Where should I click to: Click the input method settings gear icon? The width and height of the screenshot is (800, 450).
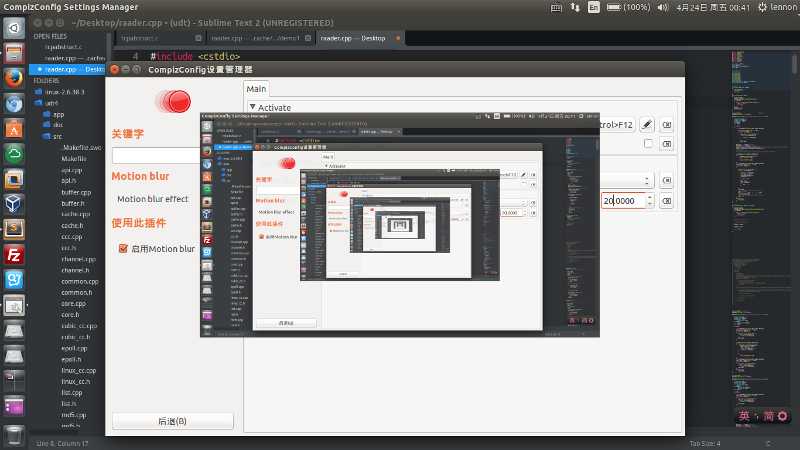click(x=782, y=416)
